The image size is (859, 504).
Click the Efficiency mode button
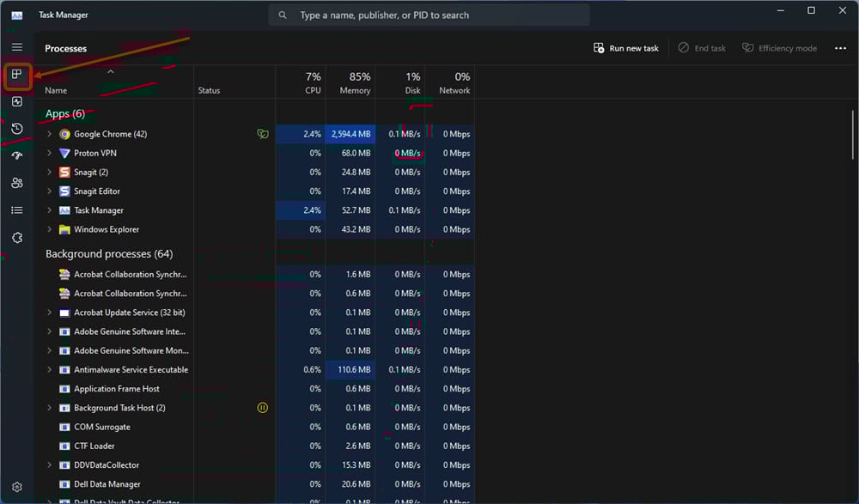(780, 48)
